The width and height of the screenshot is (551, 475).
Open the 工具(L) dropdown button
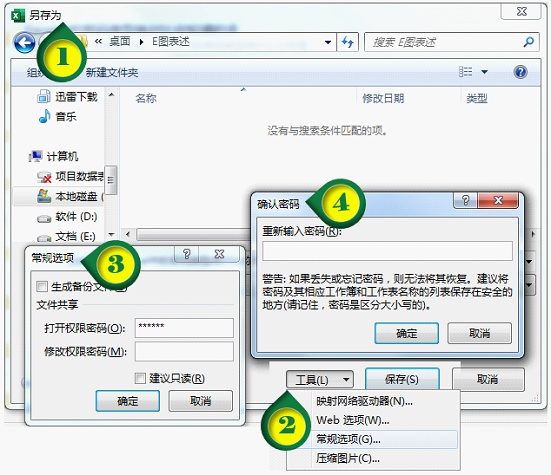click(x=320, y=380)
